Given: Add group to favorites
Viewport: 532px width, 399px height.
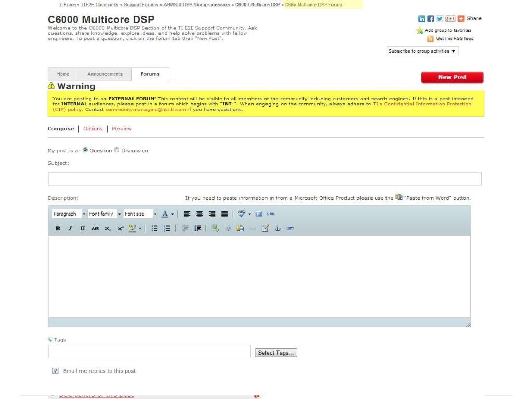Looking at the screenshot, I should pos(444,30).
